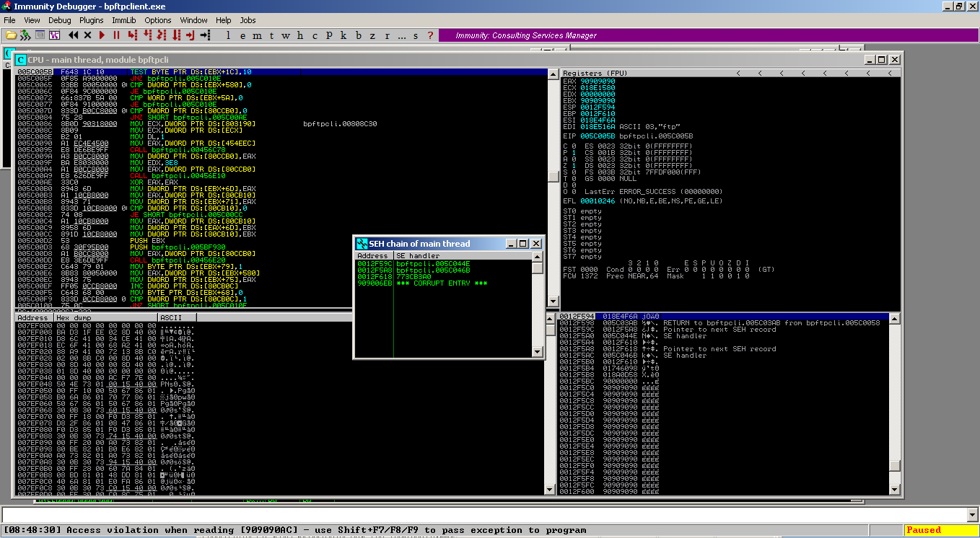Click the red Pause execution icon
Viewport: 980px width, 538px height.
click(x=116, y=35)
